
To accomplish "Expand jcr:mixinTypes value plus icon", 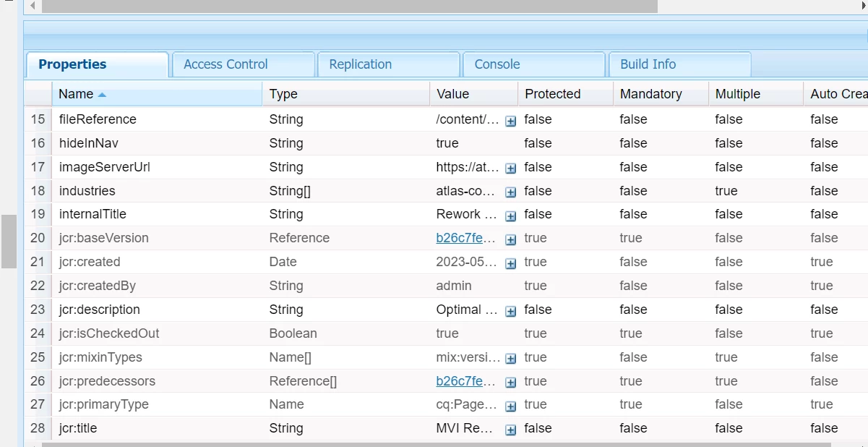I will click(510, 359).
